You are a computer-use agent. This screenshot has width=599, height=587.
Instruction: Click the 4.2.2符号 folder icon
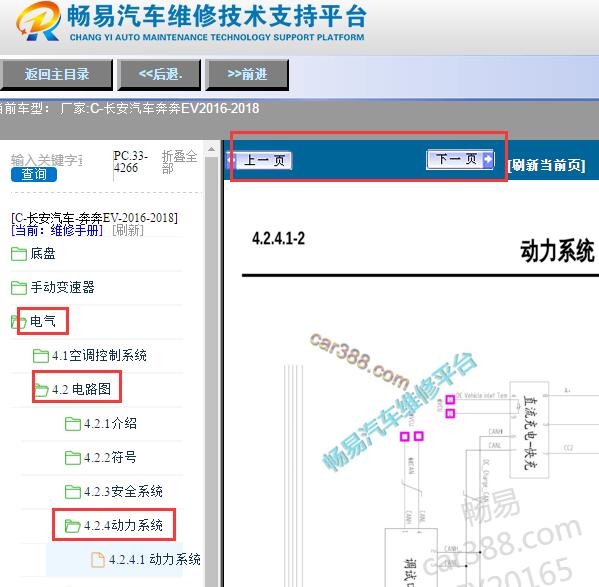click(x=73, y=458)
